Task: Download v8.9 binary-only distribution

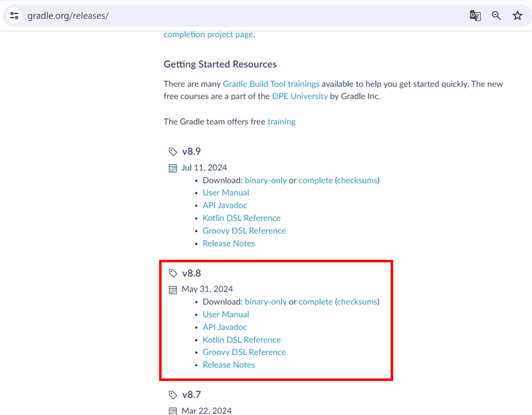Action: 266,180
